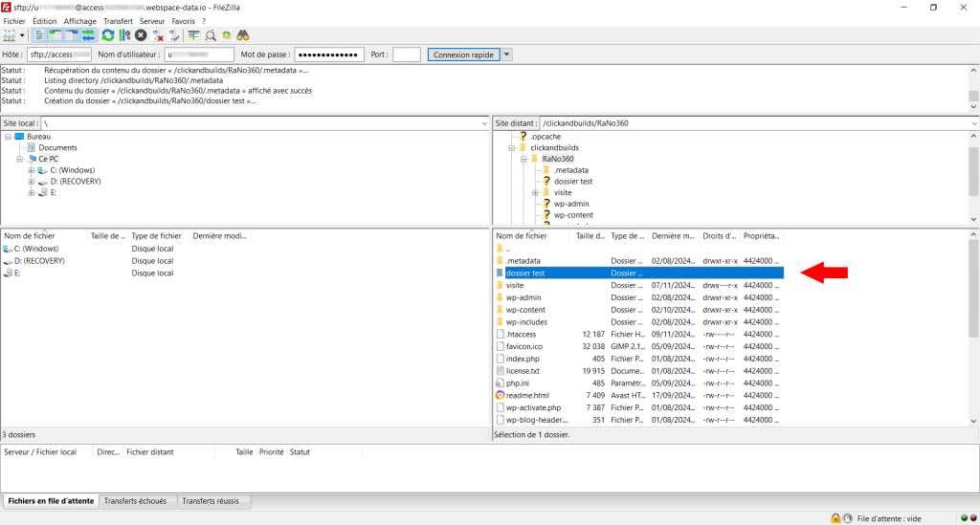Toggle the message log display
The image size is (980, 525).
click(40, 35)
